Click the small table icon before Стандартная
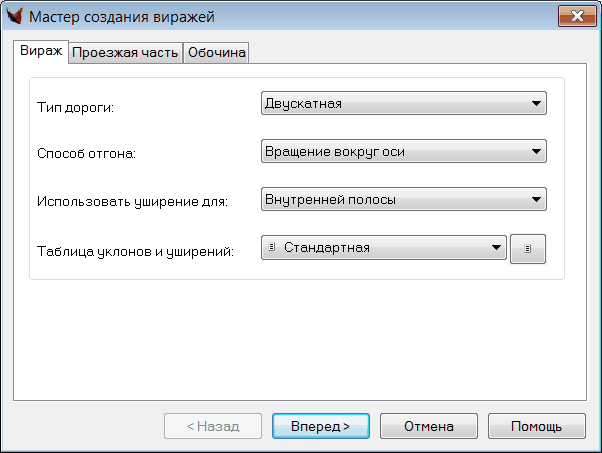 tap(272, 248)
